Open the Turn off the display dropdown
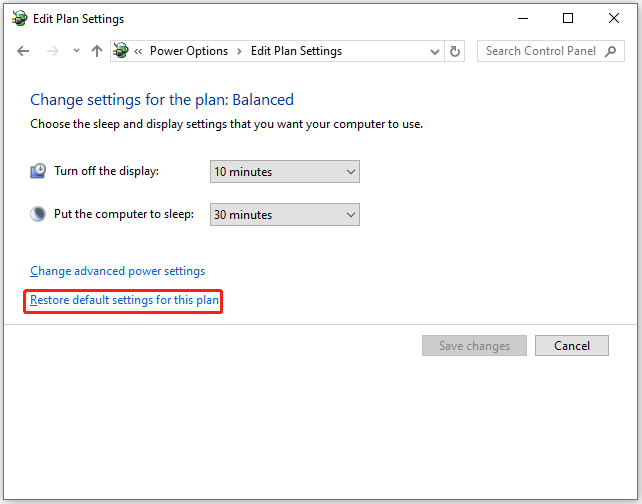This screenshot has height=504, width=642. tap(284, 172)
